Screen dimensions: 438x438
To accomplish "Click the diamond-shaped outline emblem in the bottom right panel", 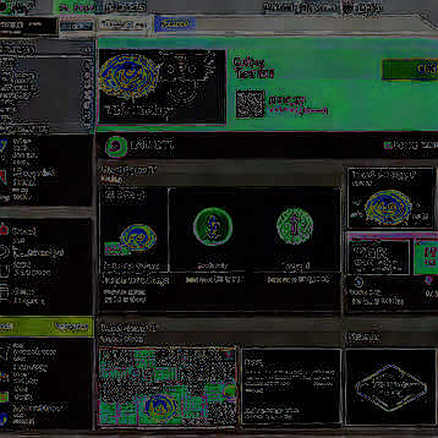I will point(391,388).
